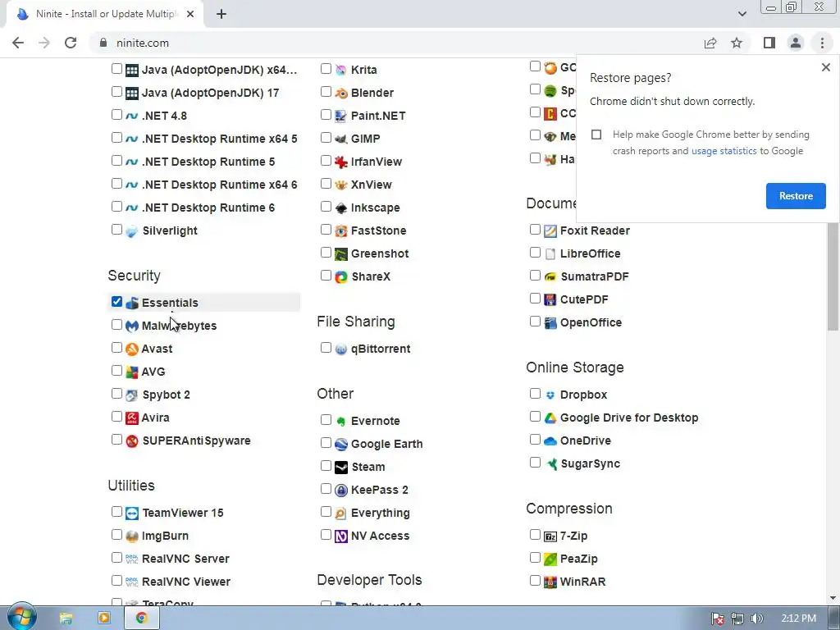The height and width of the screenshot is (630, 840).
Task: Select the LibreOffice checkbox
Action: [535, 253]
